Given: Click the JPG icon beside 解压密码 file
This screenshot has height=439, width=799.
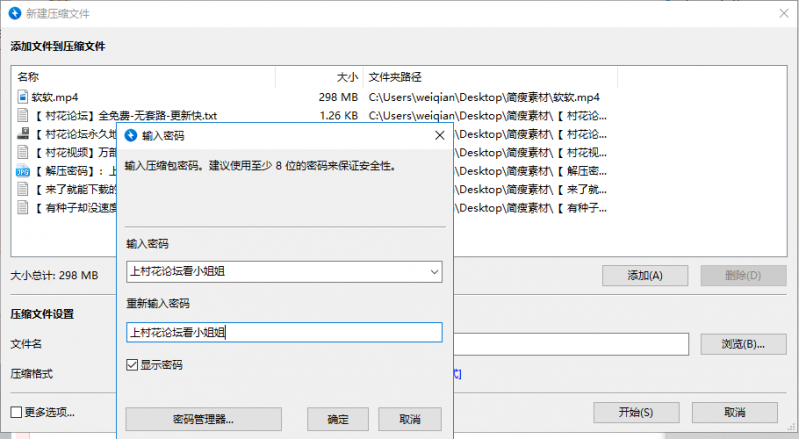Looking at the screenshot, I should tap(22, 171).
